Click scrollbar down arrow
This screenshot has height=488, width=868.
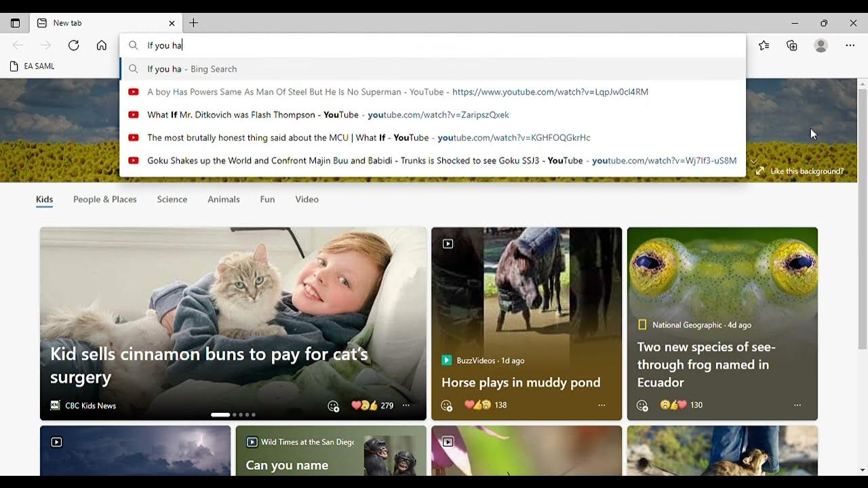click(x=863, y=470)
